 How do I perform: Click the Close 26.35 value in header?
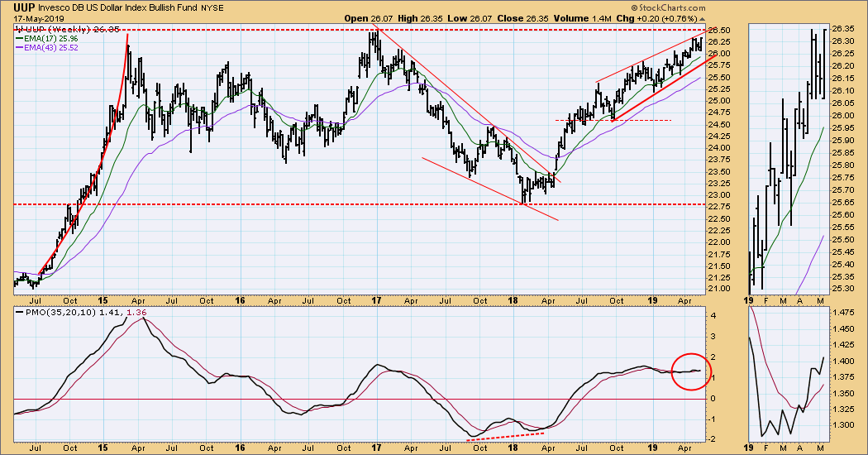point(522,18)
